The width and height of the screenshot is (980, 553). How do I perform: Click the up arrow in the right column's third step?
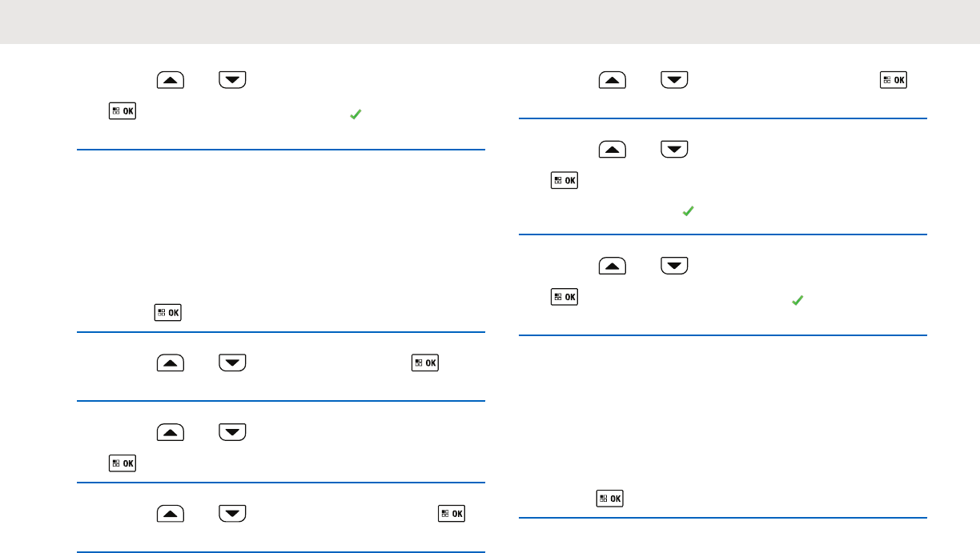tap(613, 265)
